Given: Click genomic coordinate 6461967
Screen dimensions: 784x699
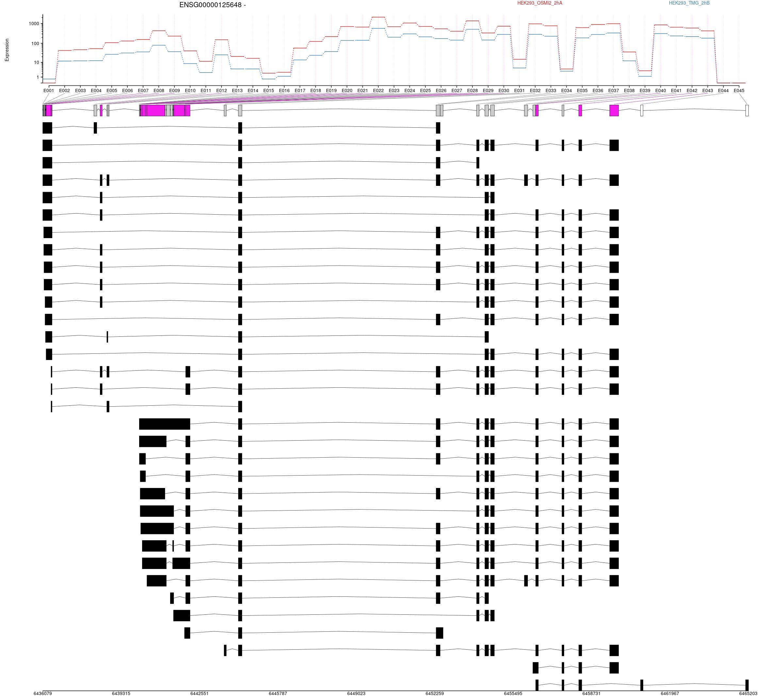Looking at the screenshot, I should coord(670,694).
